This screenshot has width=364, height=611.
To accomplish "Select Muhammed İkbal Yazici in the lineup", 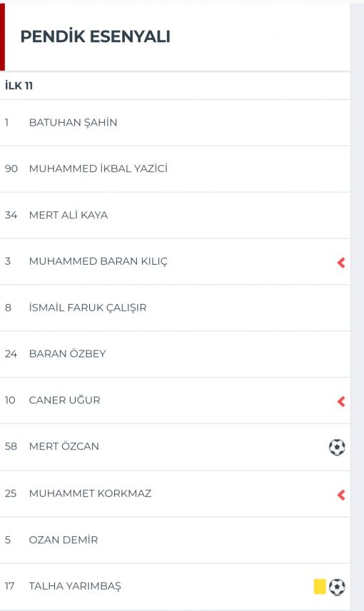I will point(175,169).
